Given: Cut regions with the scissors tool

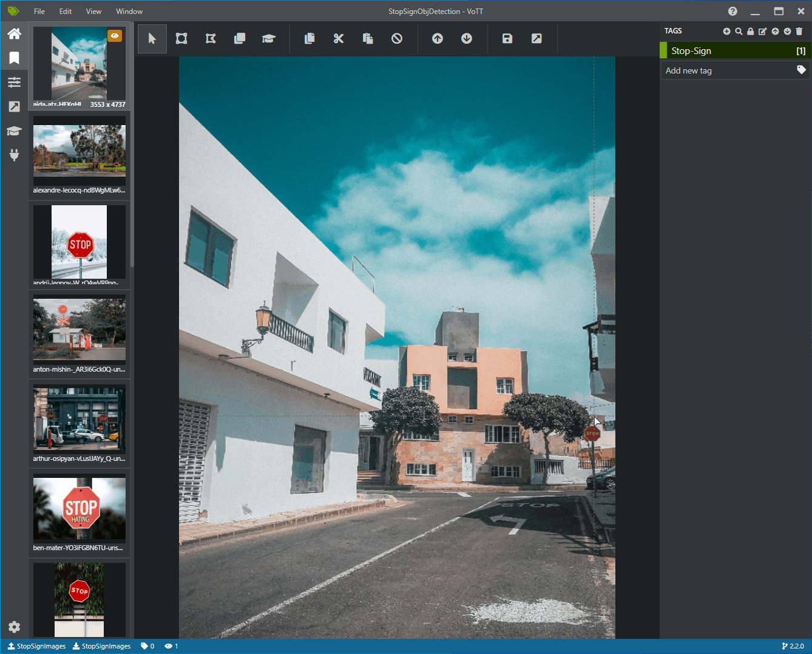Looking at the screenshot, I should [x=338, y=38].
